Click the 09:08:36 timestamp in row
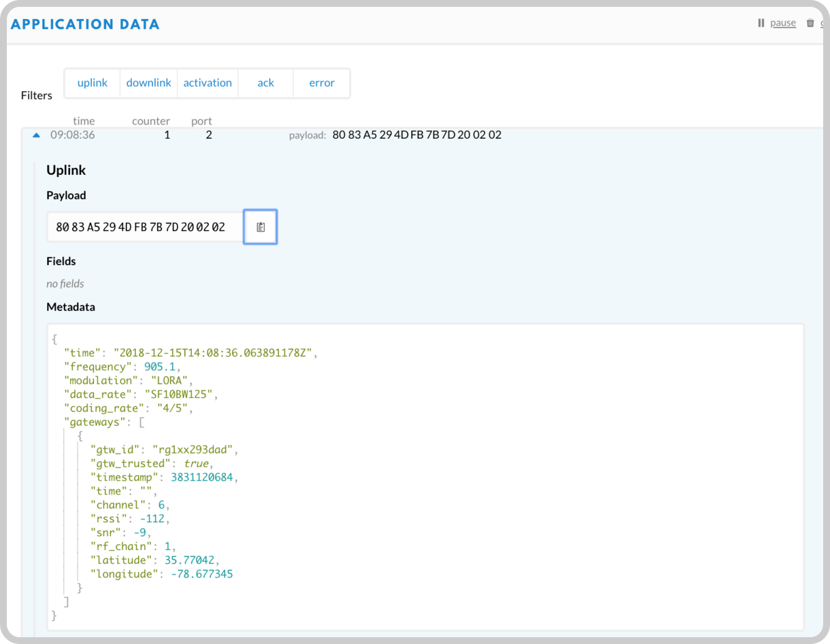 click(x=73, y=135)
